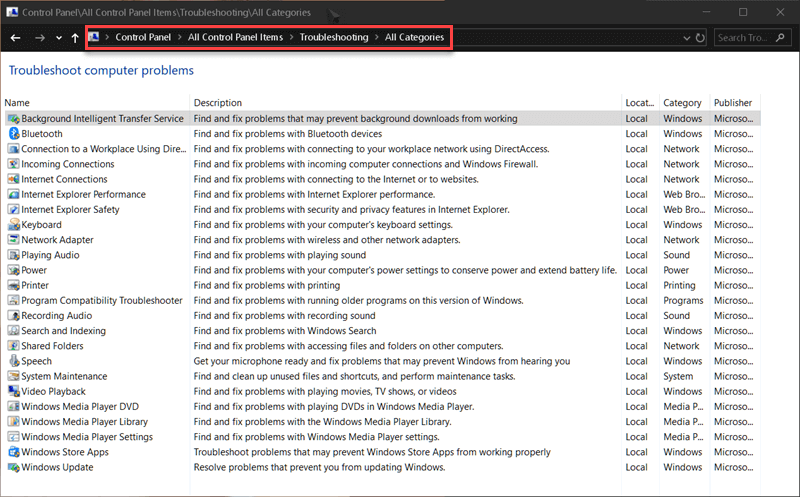This screenshot has width=800, height=497.
Task: Click the Network Adapter icon
Action: pos(14,240)
